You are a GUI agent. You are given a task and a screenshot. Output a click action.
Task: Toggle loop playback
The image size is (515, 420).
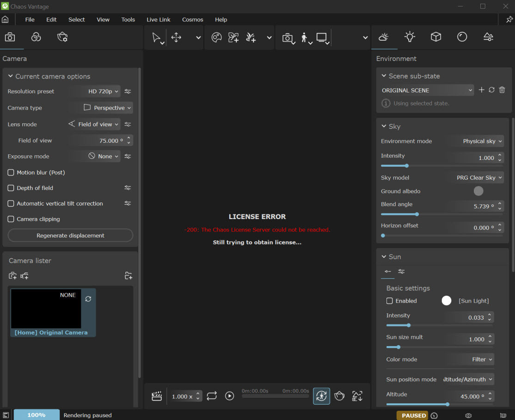212,396
